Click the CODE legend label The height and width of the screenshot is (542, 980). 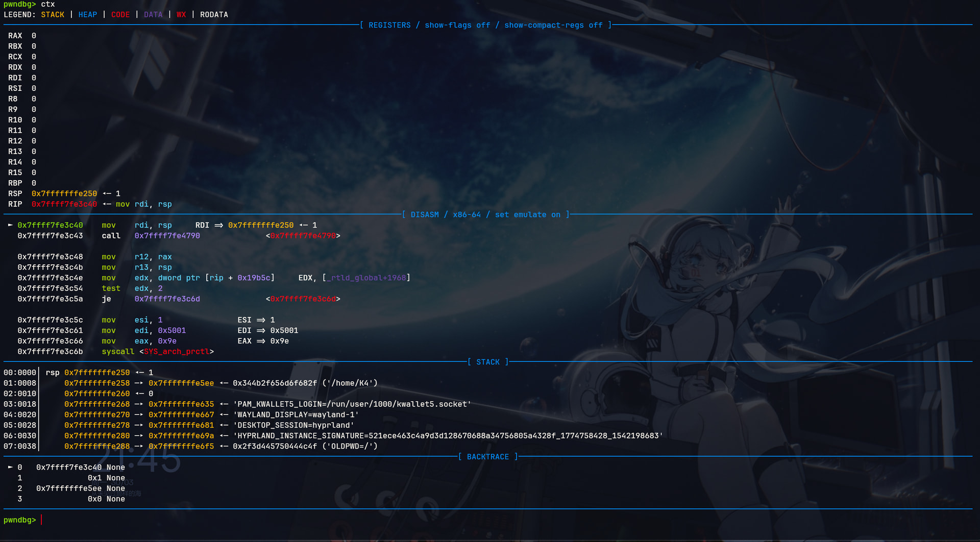click(x=120, y=15)
